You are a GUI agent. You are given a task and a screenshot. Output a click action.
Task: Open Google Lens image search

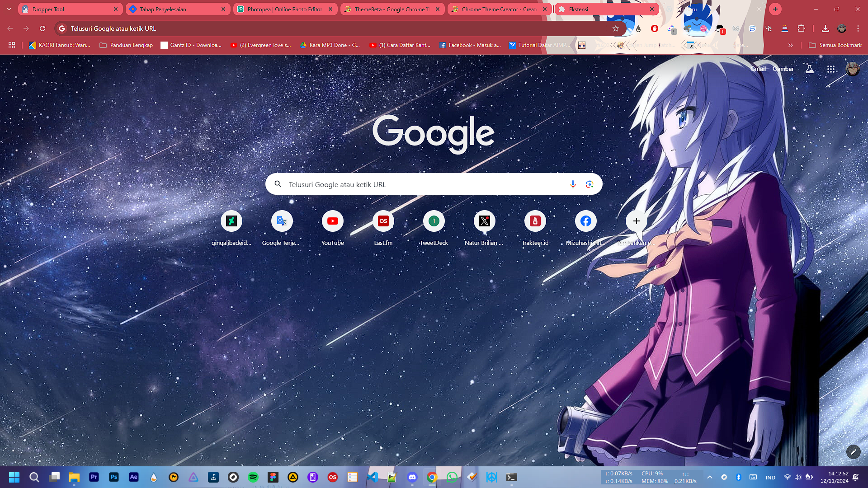pos(590,184)
